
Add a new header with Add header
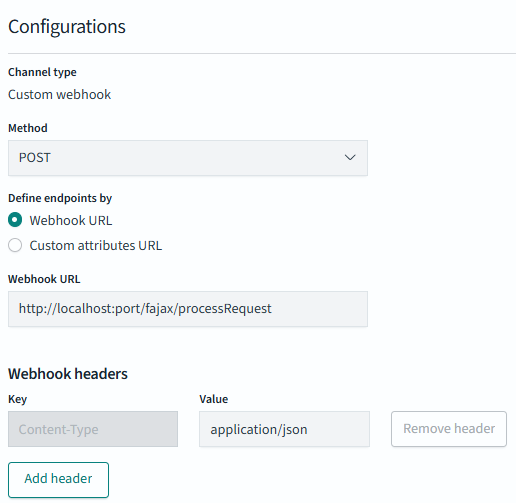pyautogui.click(x=58, y=479)
